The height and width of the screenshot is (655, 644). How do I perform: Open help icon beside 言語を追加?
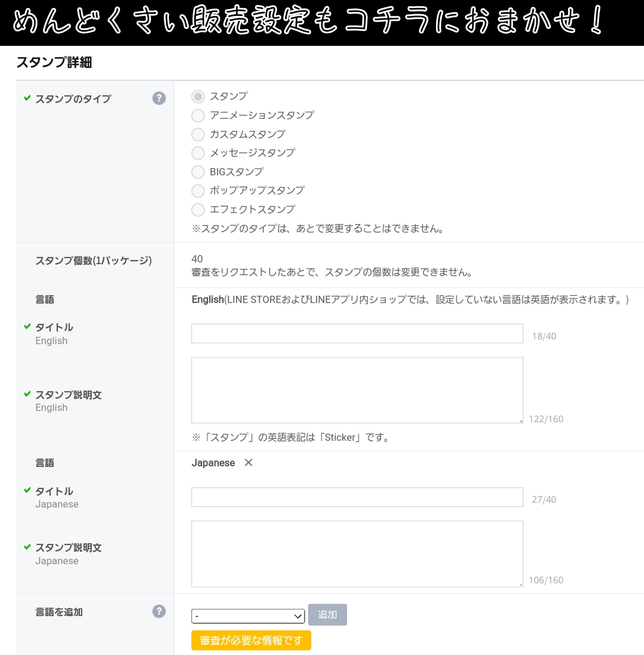click(x=159, y=611)
